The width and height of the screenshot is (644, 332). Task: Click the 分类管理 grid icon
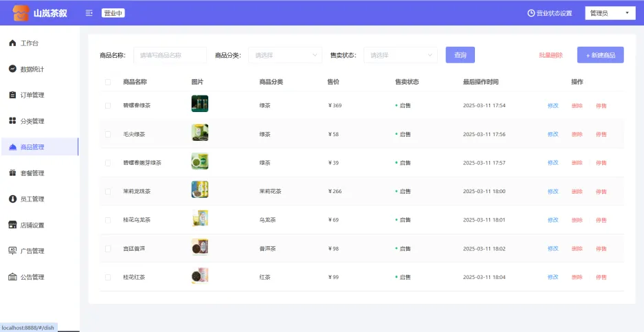tap(12, 121)
